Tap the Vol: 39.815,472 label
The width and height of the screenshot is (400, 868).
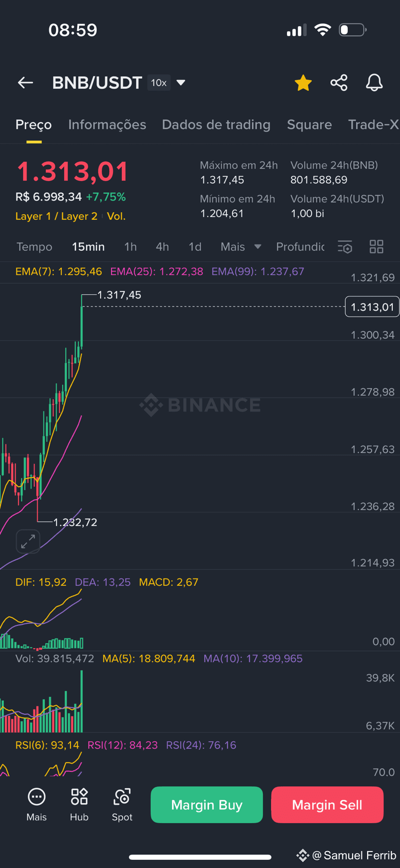55,659
